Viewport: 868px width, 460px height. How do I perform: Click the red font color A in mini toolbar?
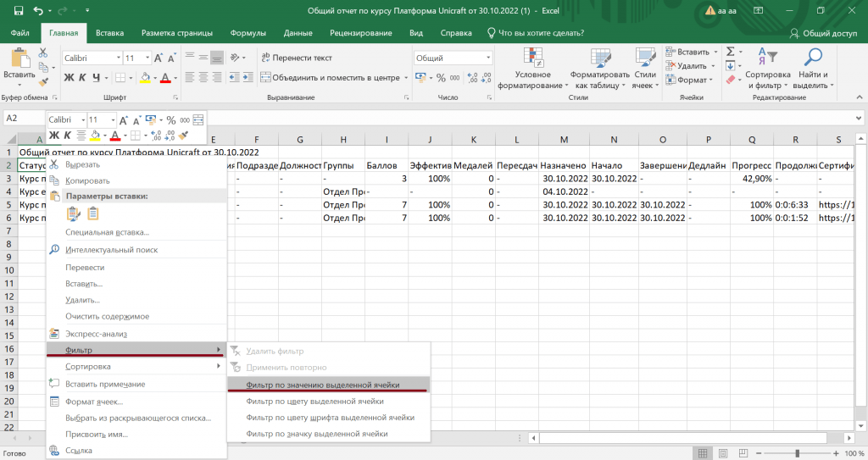pyautogui.click(x=115, y=135)
